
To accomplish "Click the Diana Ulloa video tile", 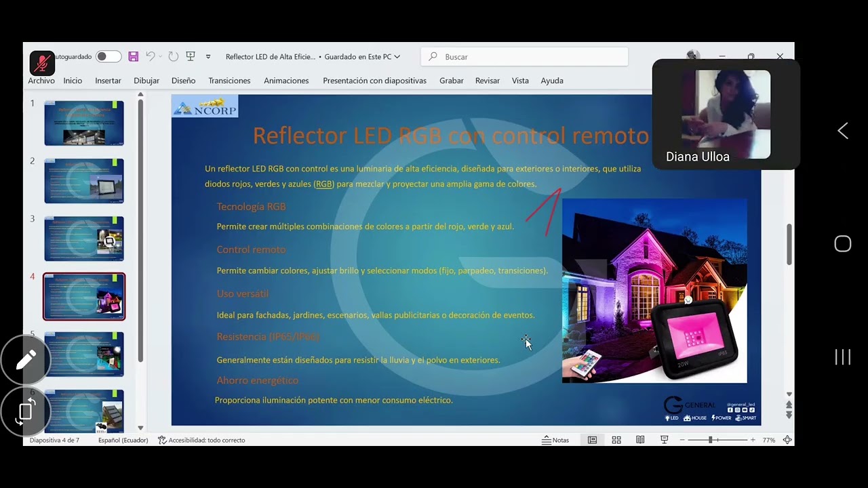I will click(726, 115).
